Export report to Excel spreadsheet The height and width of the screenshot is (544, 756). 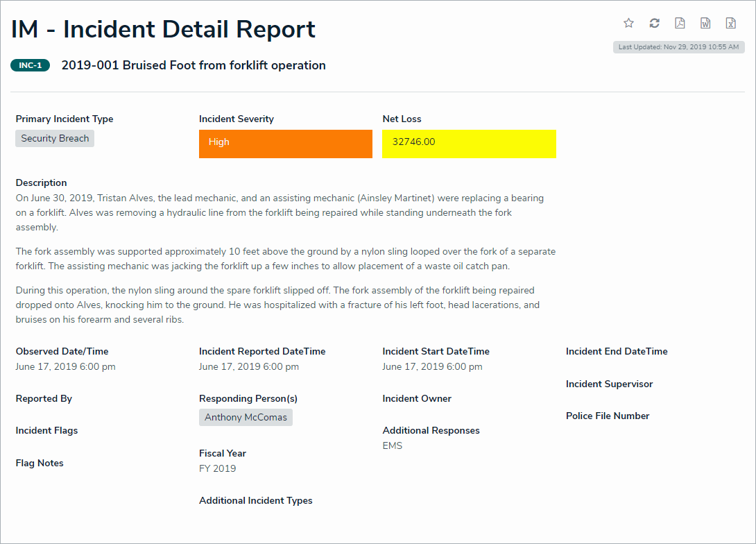730,23
